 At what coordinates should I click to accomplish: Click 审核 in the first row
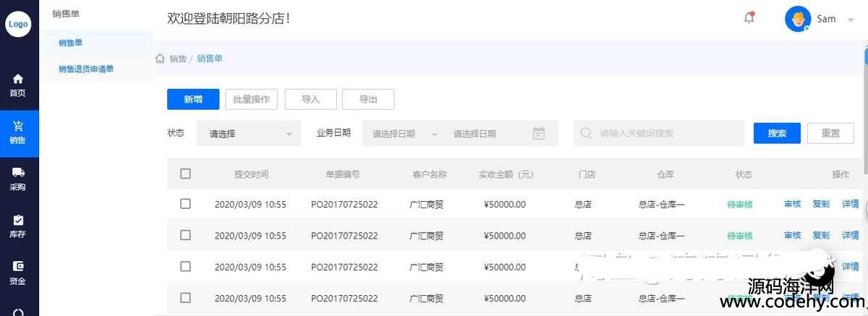[x=793, y=205]
